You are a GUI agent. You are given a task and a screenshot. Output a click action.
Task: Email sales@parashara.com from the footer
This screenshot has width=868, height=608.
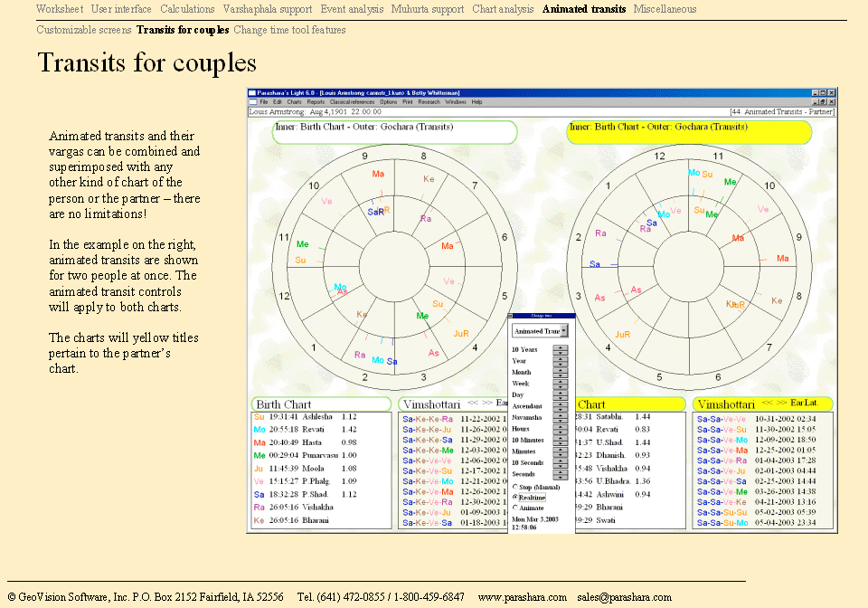click(625, 597)
